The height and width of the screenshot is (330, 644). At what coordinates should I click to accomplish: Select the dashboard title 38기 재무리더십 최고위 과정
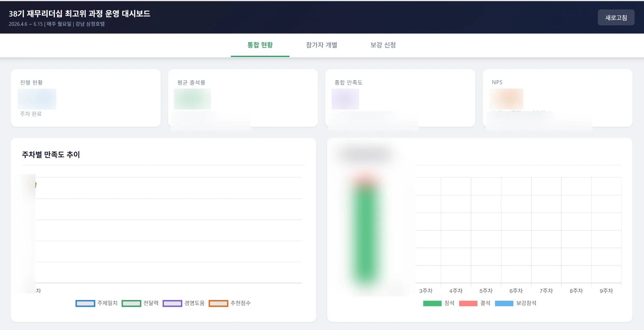tap(80, 14)
